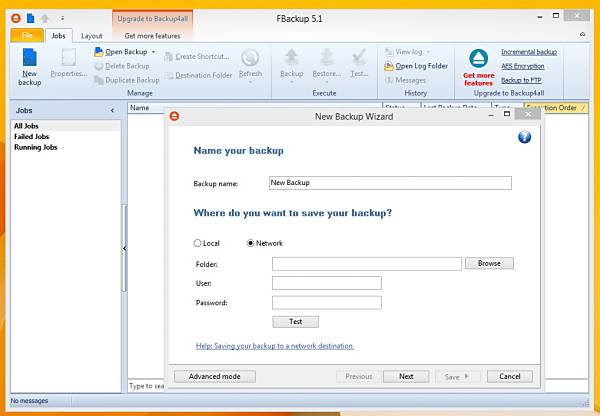Expand the View log dropdown arrow
Screen dimensions: 600x416
point(428,52)
